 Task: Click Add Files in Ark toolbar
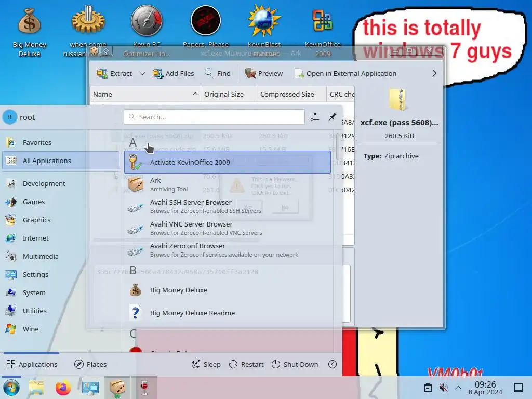point(173,73)
